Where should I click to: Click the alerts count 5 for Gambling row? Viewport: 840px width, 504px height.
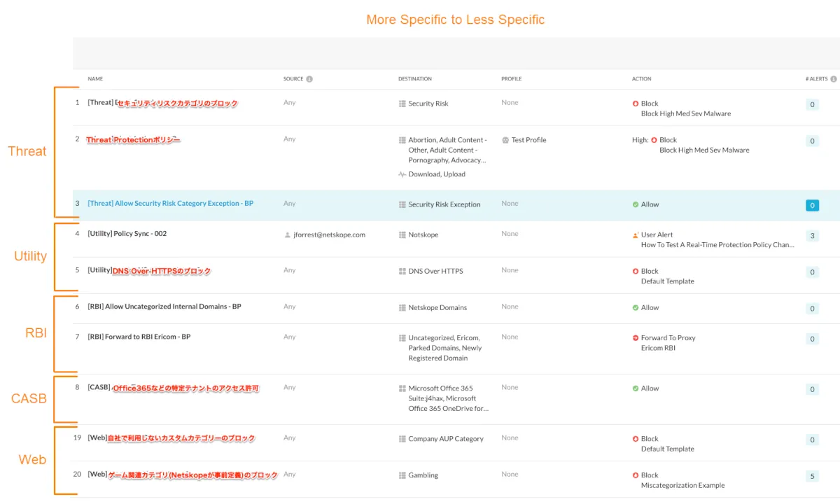[813, 477]
